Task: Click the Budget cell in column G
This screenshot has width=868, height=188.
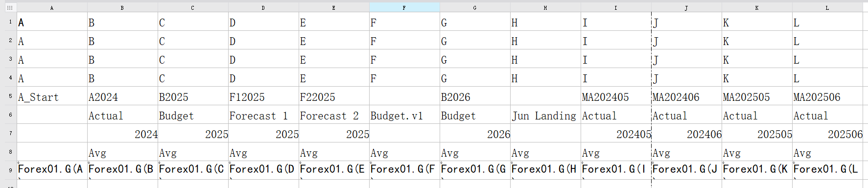Action: click(x=475, y=115)
